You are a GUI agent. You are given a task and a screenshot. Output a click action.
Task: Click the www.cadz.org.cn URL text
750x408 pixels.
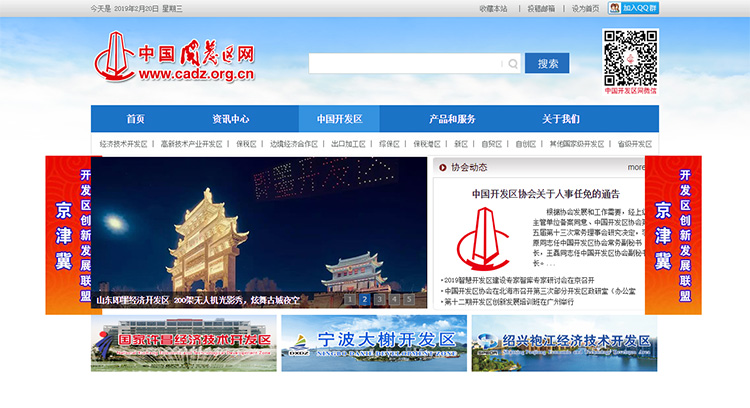point(196,74)
